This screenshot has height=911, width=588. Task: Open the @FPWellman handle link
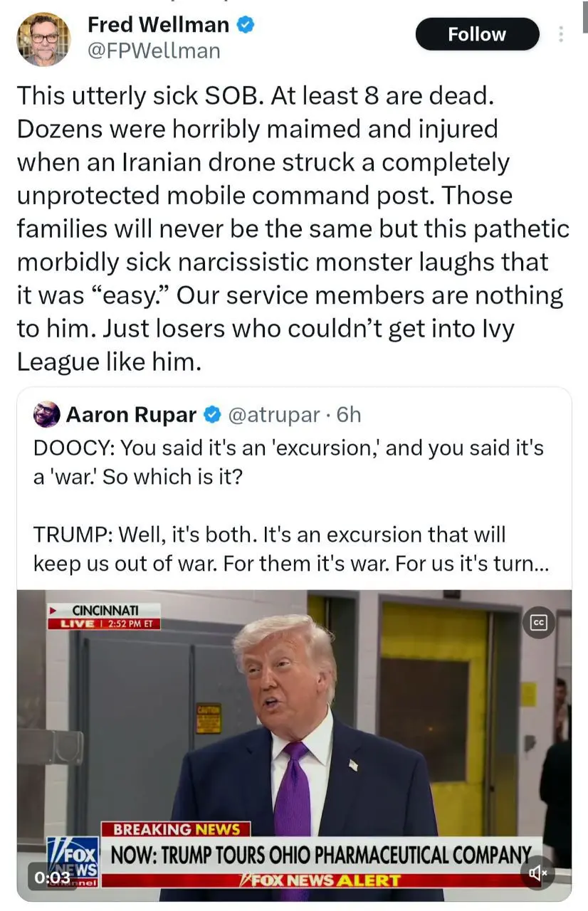tap(154, 51)
